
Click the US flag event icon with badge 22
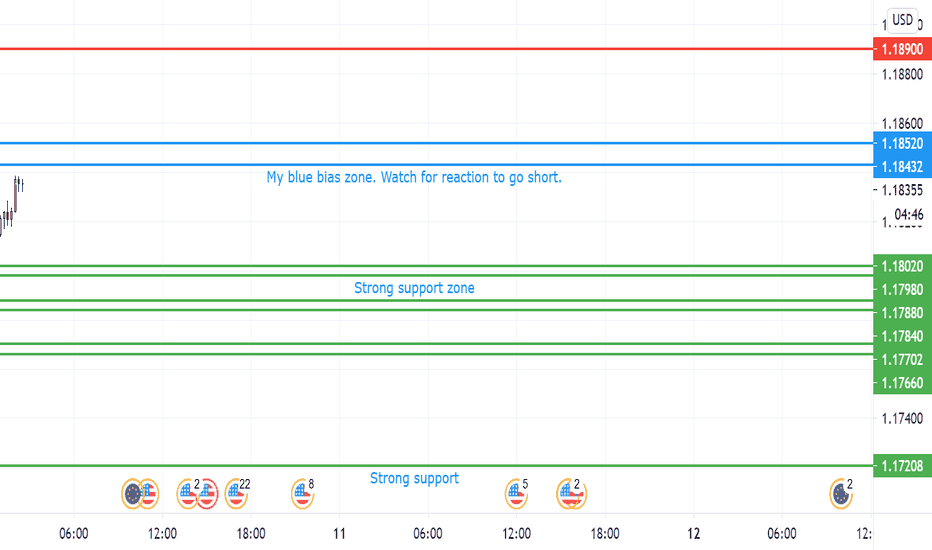click(x=235, y=494)
